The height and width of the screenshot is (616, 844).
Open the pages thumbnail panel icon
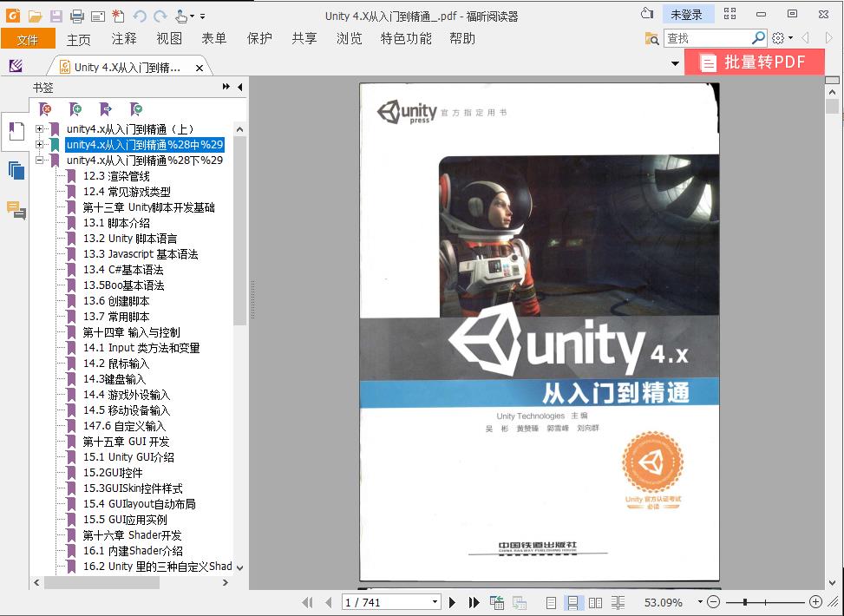[x=16, y=171]
